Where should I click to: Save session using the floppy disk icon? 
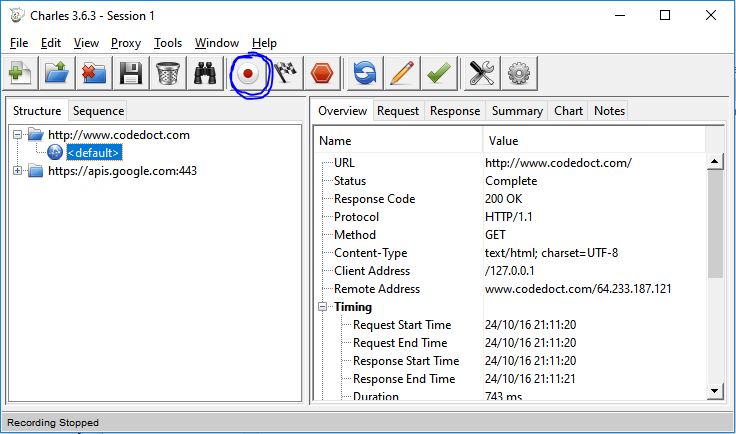[130, 73]
